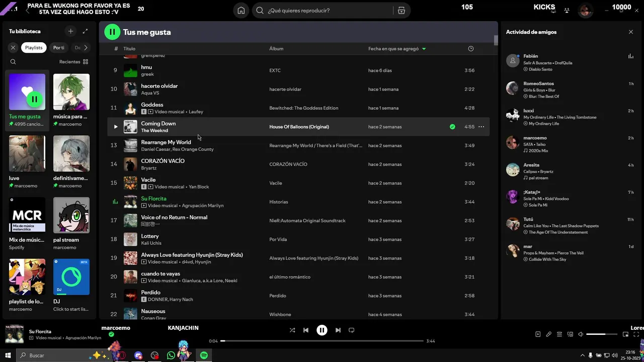Mute the Spotify volume speaker icon
Image resolution: width=644 pixels, height=362 pixels.
tap(581, 334)
